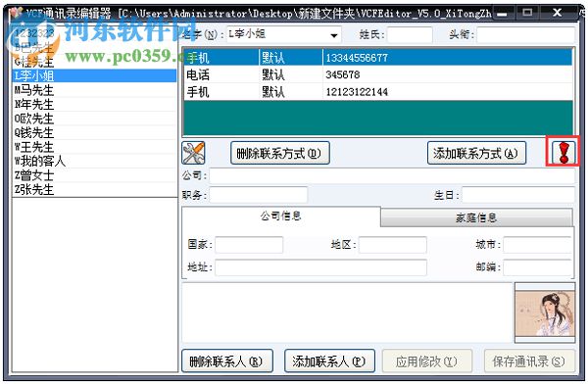
Task: Select the phone row with 12123122144
Action: [x=378, y=91]
